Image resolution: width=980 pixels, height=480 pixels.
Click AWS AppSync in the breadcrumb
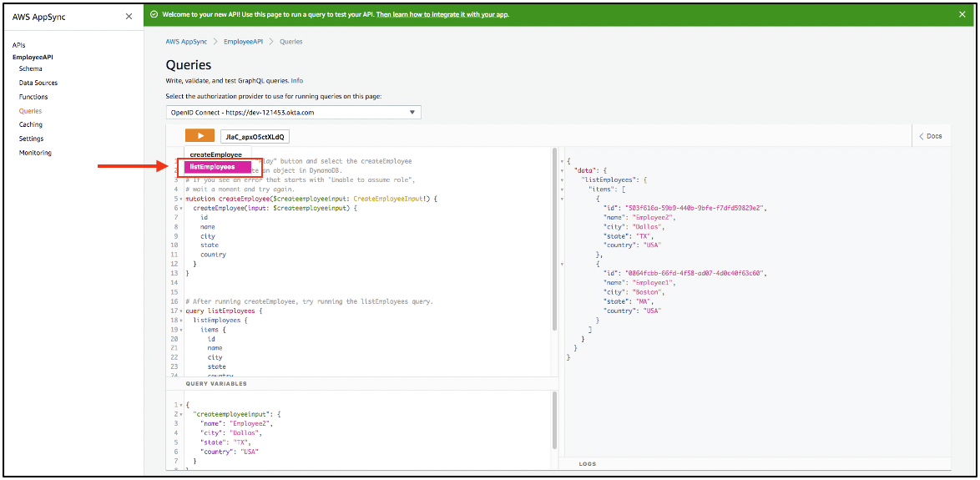pos(186,42)
